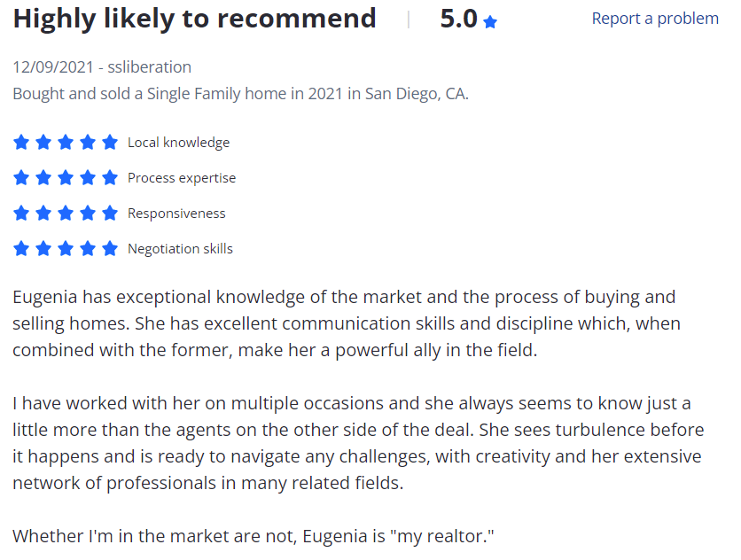Image resolution: width=741 pixels, height=560 pixels.
Task: Click the star icon beside the 5.0 rating
Action: [x=490, y=22]
